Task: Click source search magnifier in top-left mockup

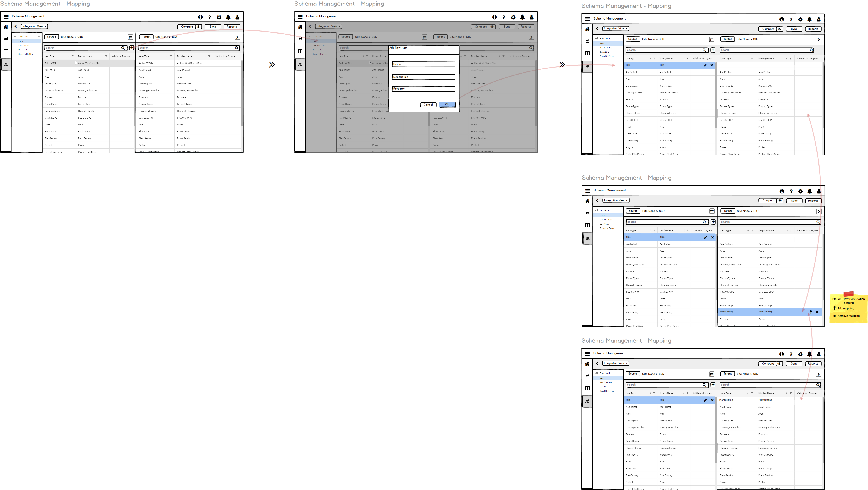Action: pyautogui.click(x=123, y=48)
